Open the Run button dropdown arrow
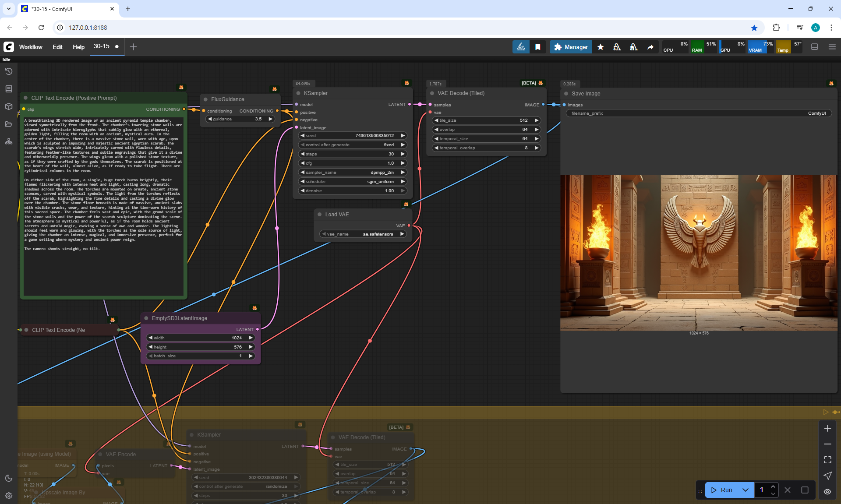Viewport: 841px width, 504px height. tap(746, 490)
